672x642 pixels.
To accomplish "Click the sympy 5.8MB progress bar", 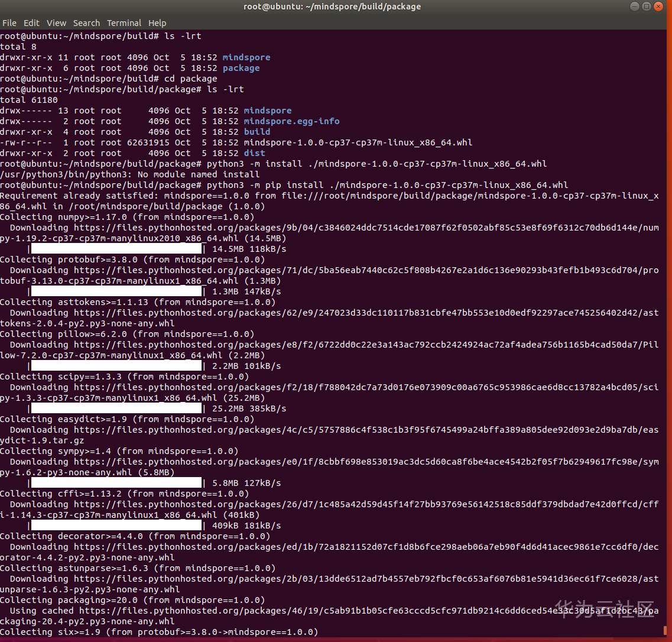I will pos(116,483).
